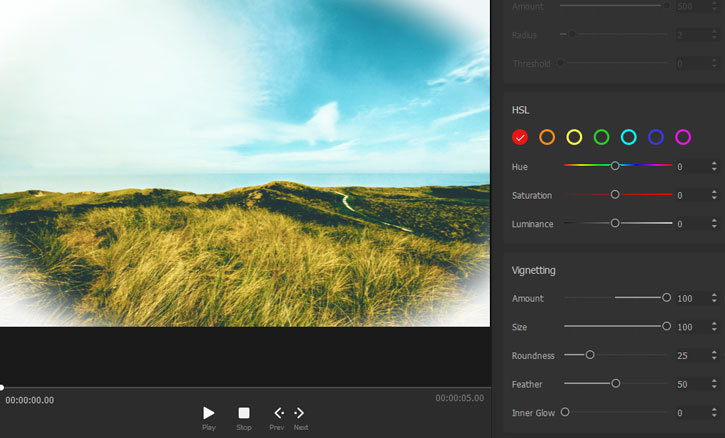The width and height of the screenshot is (725, 438).
Task: Stop the video playback
Action: (x=244, y=413)
